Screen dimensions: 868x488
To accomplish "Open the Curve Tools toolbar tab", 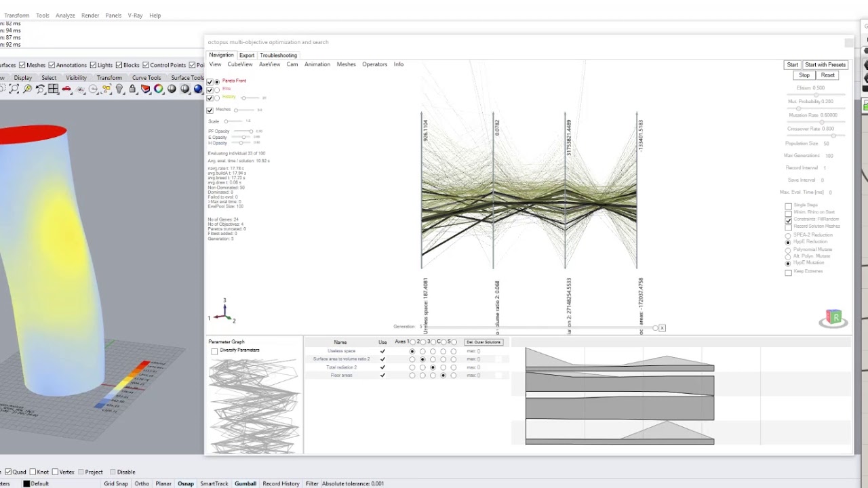I will coord(146,78).
